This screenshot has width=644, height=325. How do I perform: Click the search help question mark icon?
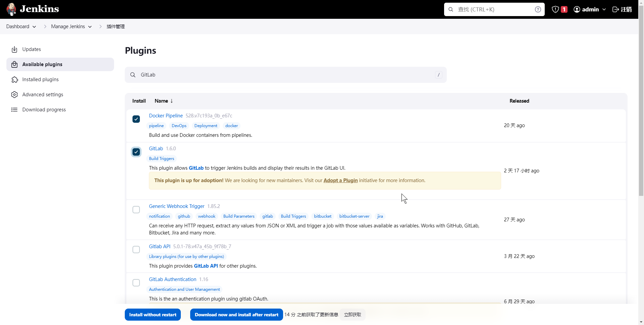tap(538, 9)
